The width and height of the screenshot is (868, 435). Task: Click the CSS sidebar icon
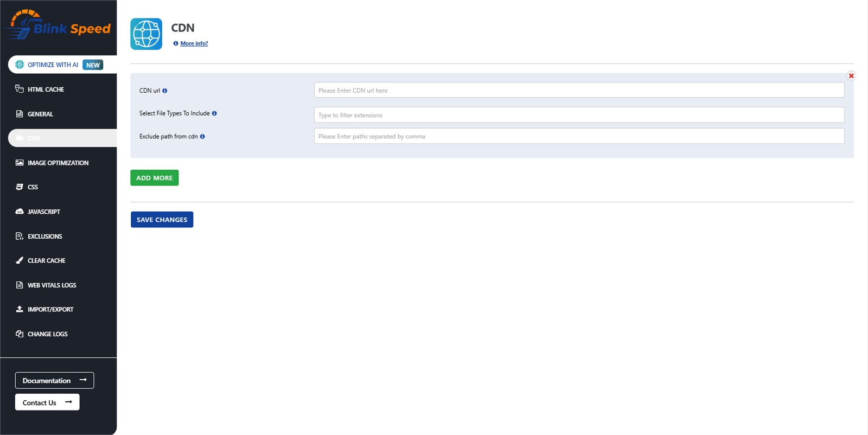coord(20,187)
